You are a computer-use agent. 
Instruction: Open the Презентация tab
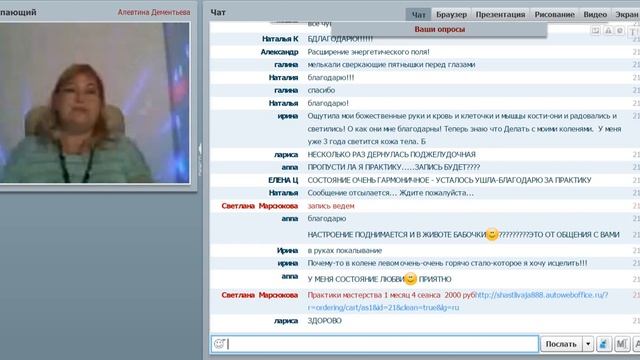point(500,15)
